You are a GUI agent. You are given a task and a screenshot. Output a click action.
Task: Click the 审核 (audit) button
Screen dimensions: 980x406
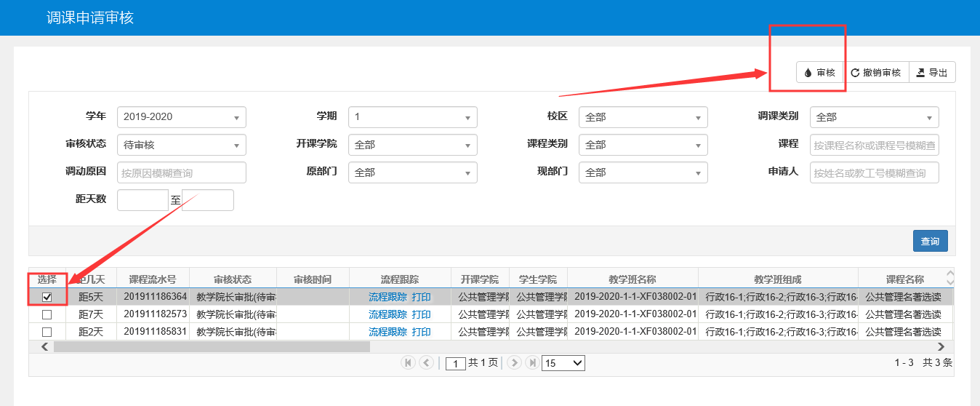click(x=819, y=73)
